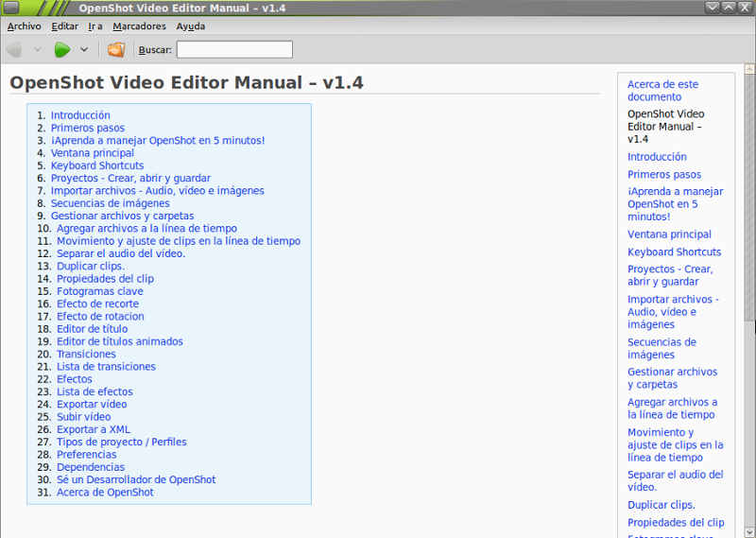Open Primeros pasos in the right sidebar
Screen dimensions: 756x538
664,174
